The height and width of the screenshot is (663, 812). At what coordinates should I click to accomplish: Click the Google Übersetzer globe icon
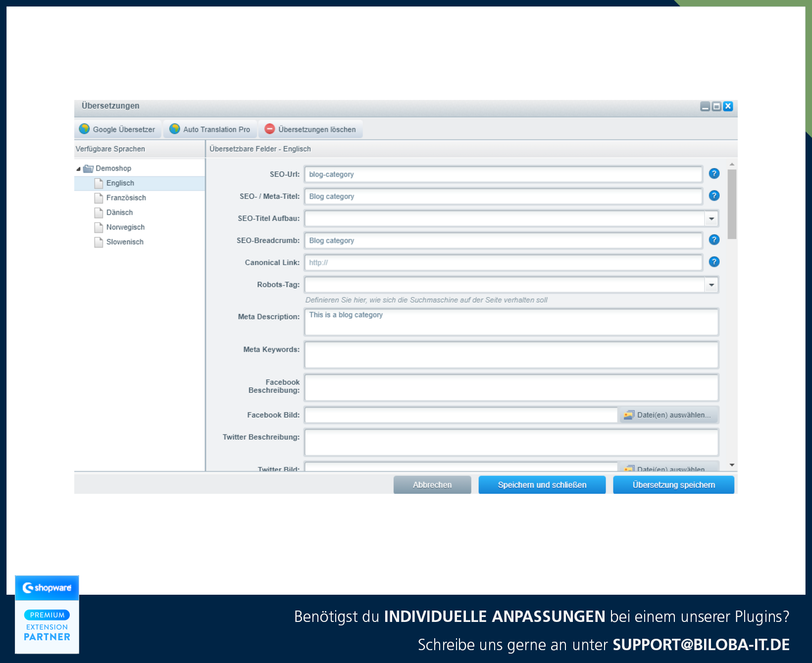84,129
